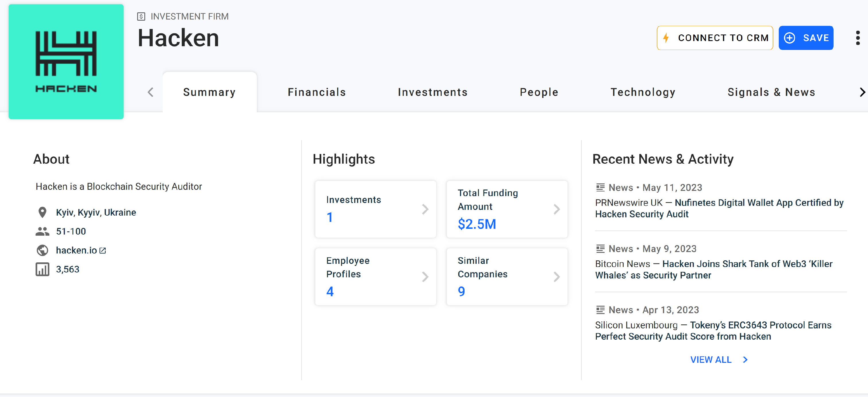Open Nufinetes Digital Wallet App article
The width and height of the screenshot is (868, 397).
point(719,208)
